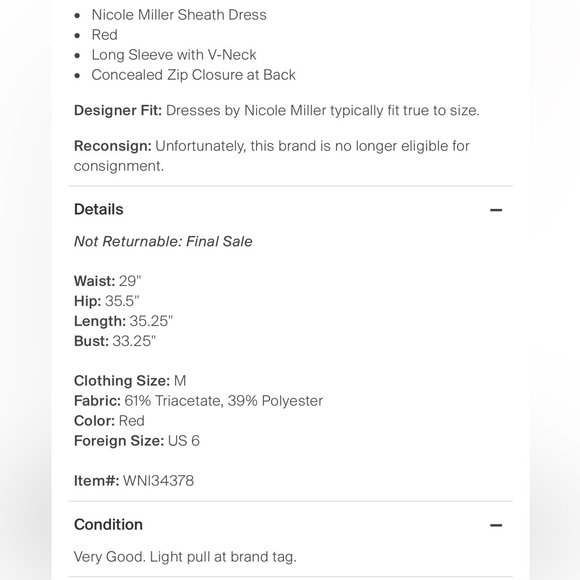580x580 pixels.
Task: Click the Designer Fit label
Action: tap(118, 110)
